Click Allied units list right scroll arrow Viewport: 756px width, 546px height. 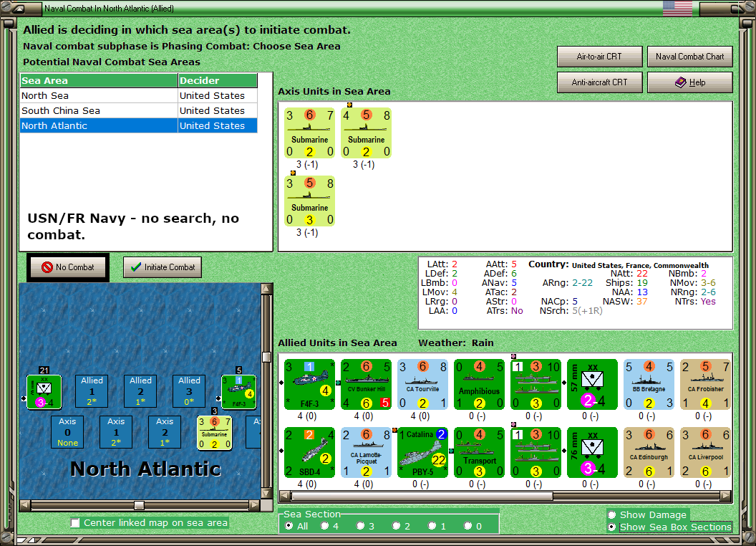726,496
